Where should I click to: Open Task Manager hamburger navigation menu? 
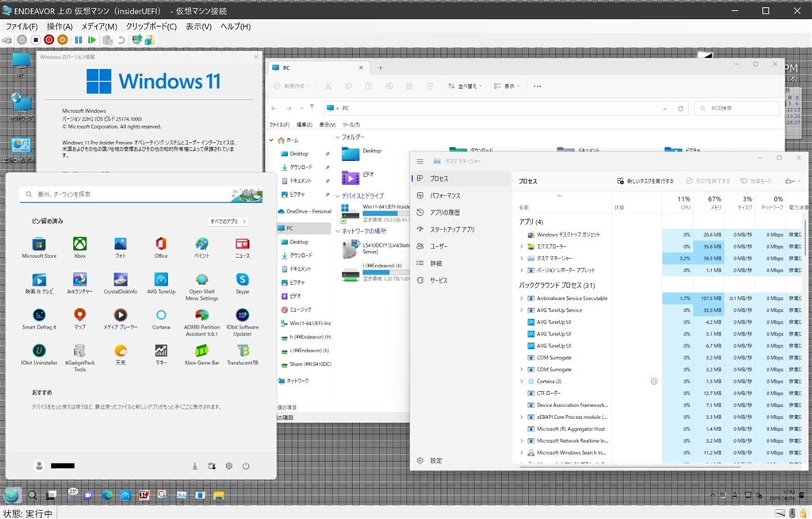420,161
